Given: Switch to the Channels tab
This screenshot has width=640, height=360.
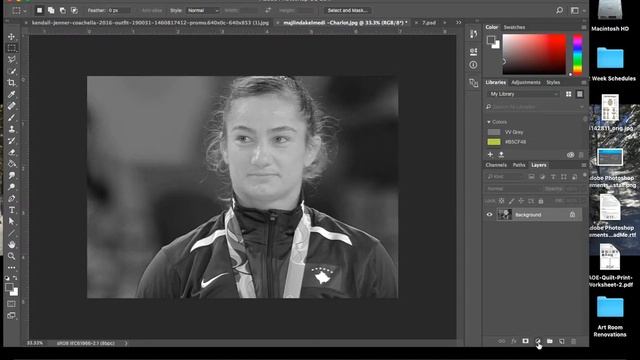Looking at the screenshot, I should (496, 165).
